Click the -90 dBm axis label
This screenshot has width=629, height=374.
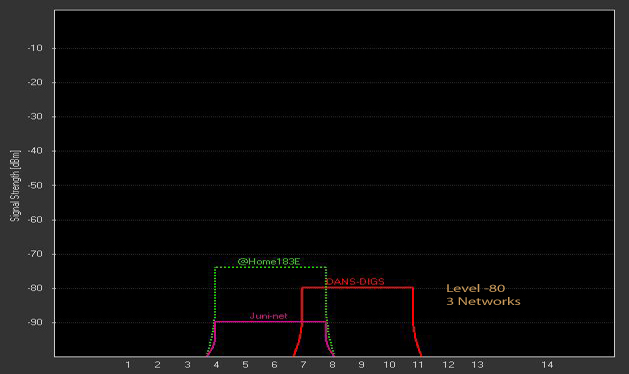[35, 322]
